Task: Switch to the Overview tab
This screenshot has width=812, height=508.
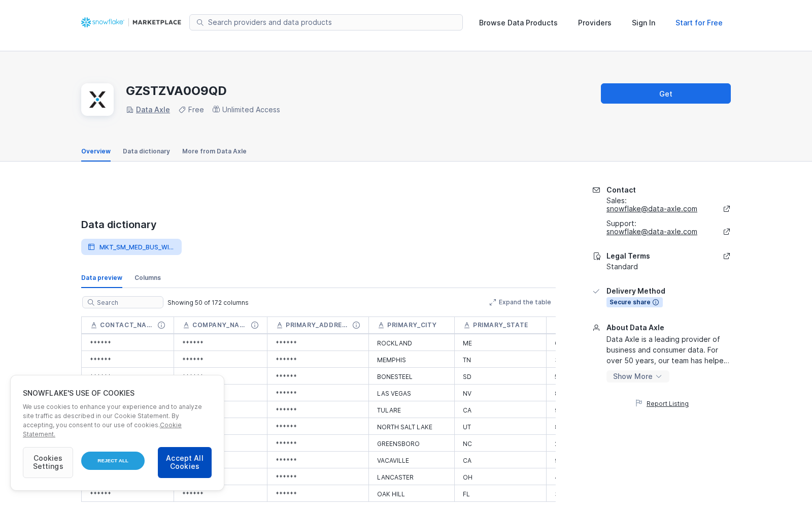Action: (x=96, y=151)
